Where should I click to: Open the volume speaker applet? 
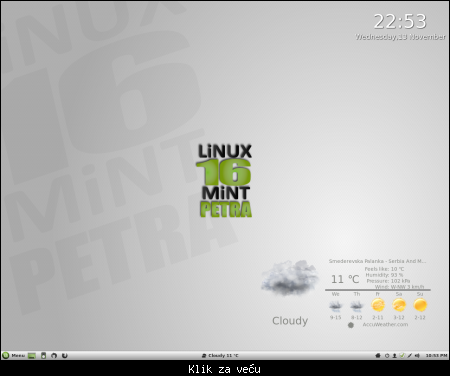coord(417,356)
